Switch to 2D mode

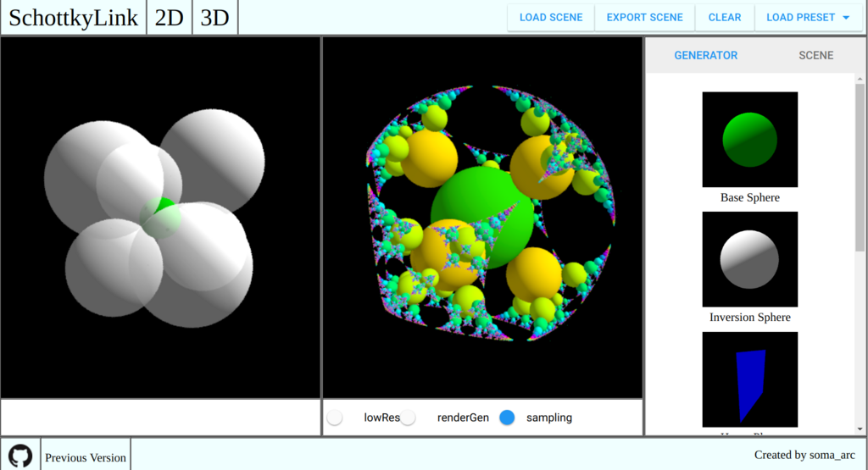click(x=169, y=18)
